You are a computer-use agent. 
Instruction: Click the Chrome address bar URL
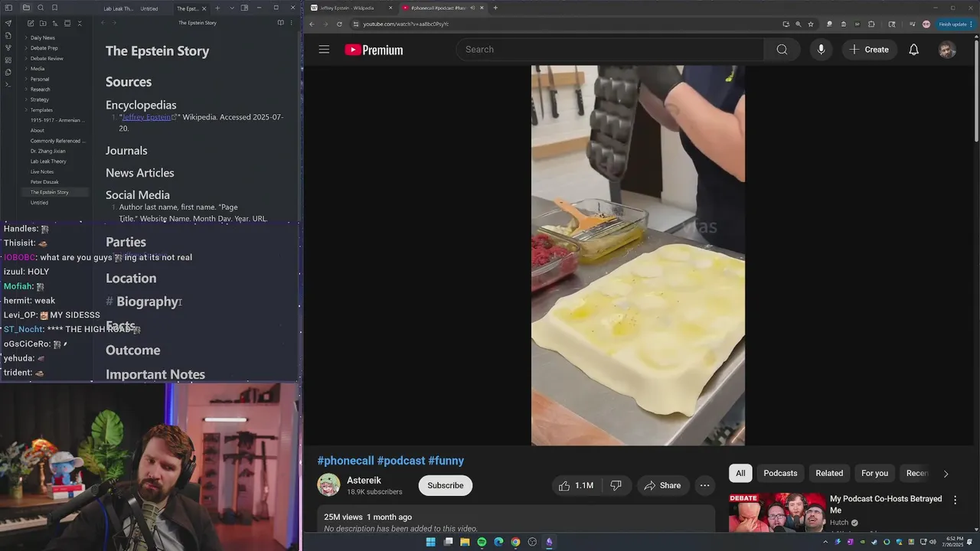click(406, 24)
